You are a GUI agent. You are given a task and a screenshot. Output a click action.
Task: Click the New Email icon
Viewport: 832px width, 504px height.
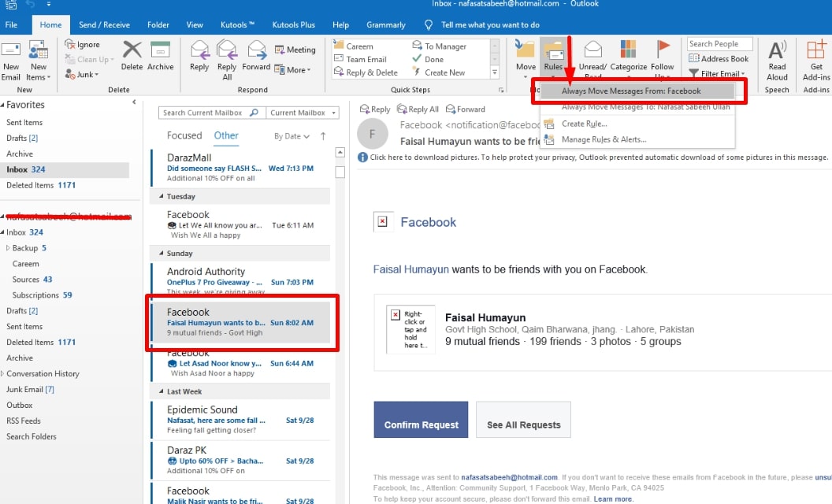click(10, 51)
